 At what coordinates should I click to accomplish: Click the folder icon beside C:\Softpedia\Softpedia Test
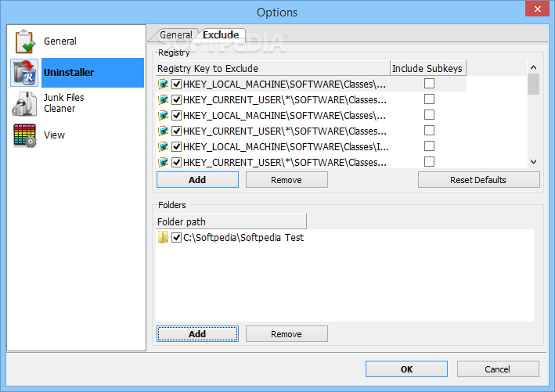tap(163, 237)
